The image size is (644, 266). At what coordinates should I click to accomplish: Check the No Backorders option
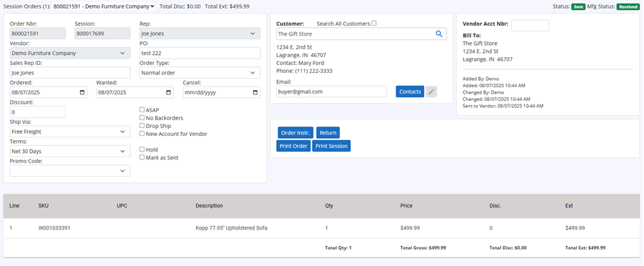click(x=142, y=118)
